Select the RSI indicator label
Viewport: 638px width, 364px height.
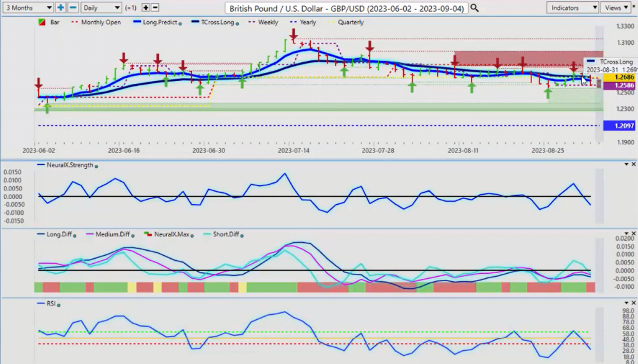tap(51, 304)
